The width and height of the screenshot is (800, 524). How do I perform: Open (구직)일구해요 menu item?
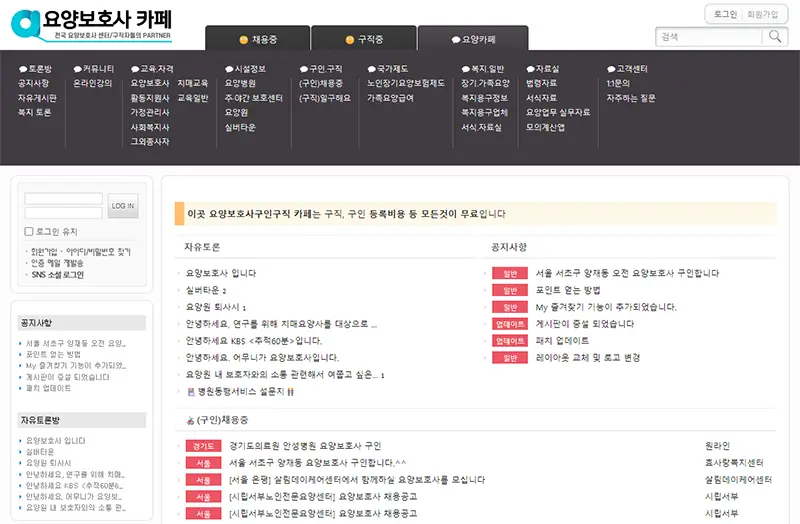tap(325, 98)
